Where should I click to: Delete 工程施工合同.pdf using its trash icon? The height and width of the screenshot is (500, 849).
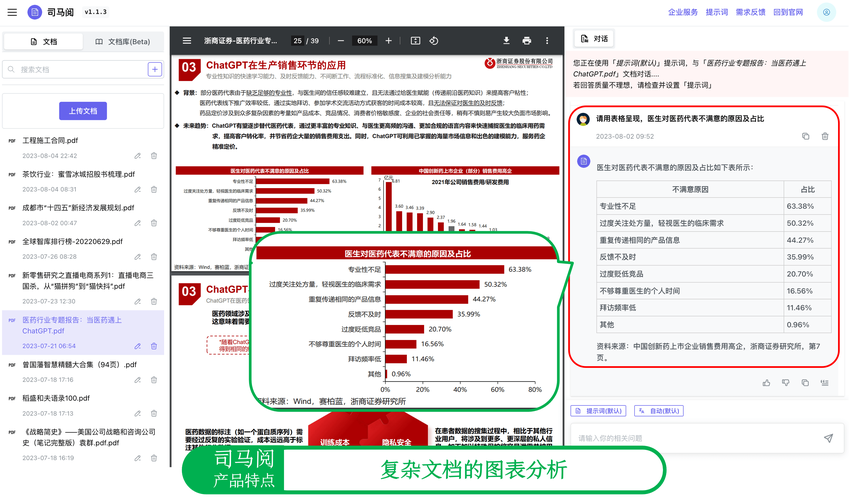[x=154, y=156]
